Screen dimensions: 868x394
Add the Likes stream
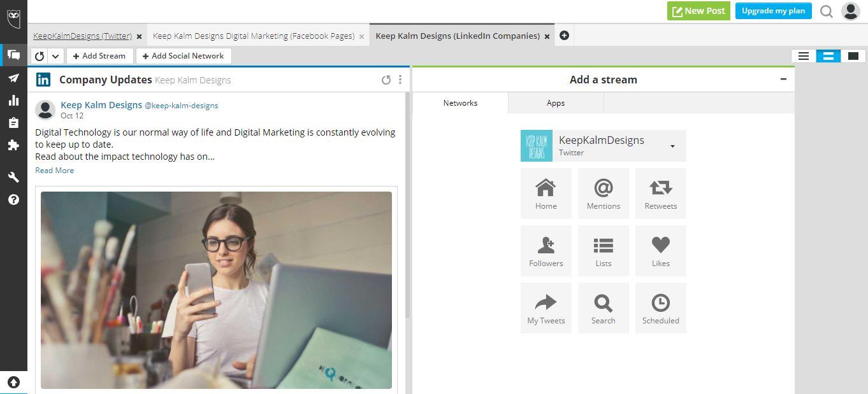(x=661, y=251)
